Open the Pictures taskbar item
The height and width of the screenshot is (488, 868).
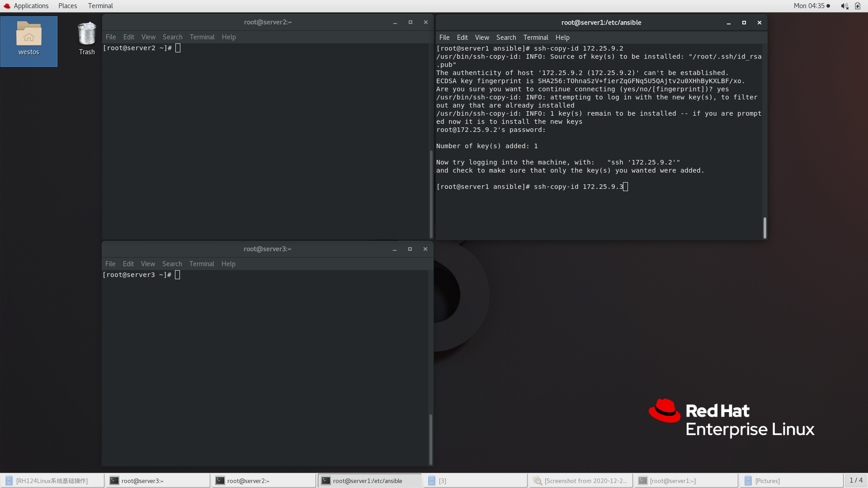point(791,481)
